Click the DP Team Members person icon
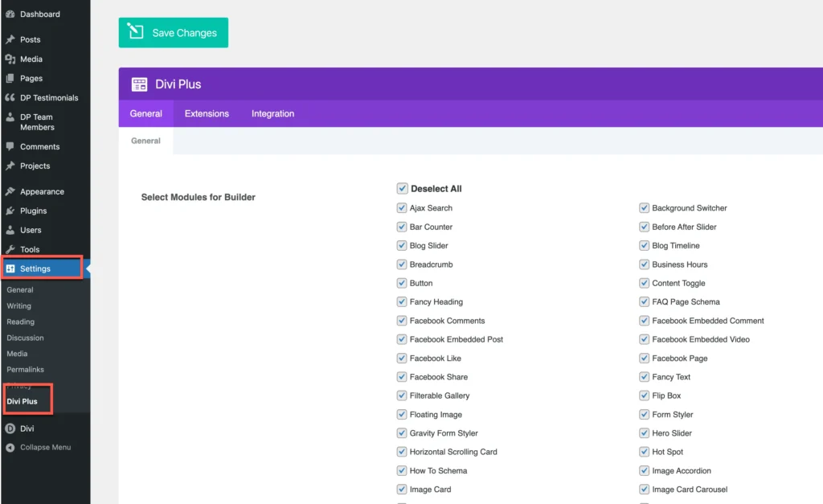This screenshot has width=823, height=504. point(10,117)
